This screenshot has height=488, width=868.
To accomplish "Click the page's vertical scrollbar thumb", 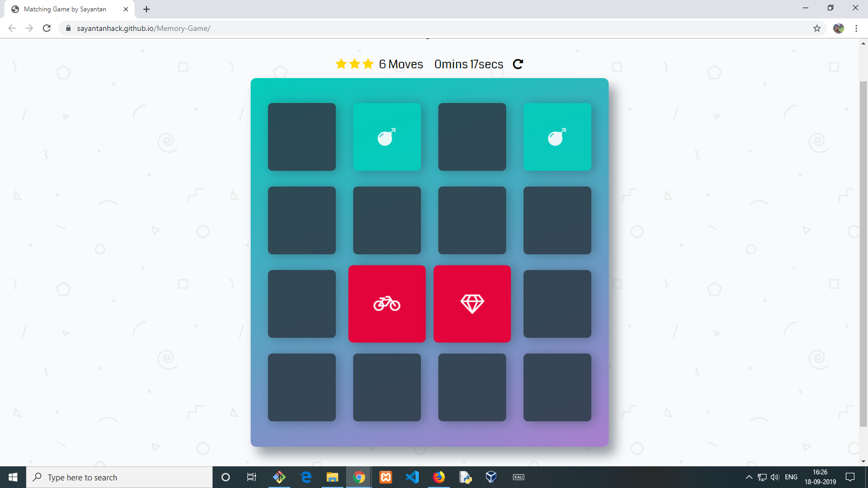I will point(863,254).
